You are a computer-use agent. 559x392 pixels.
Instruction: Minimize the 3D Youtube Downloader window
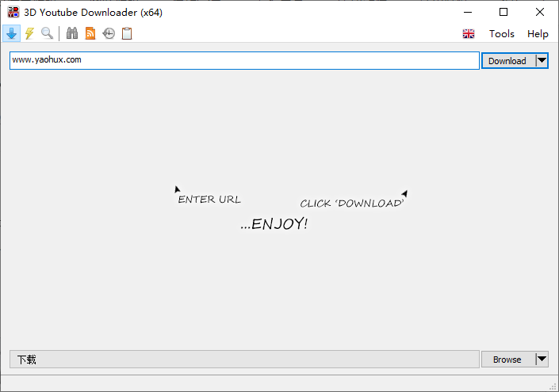[x=468, y=12]
